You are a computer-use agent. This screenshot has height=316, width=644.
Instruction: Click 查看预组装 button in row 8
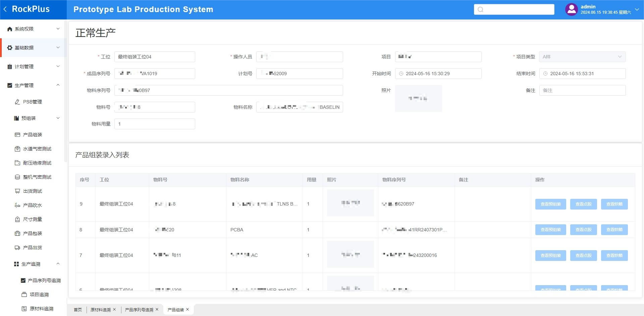(x=551, y=230)
